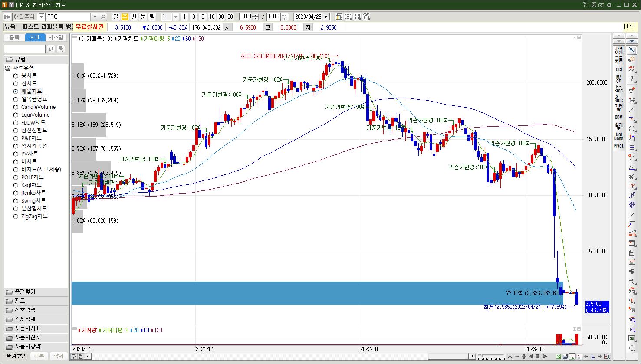Switch to the 종목 tab

click(14, 37)
